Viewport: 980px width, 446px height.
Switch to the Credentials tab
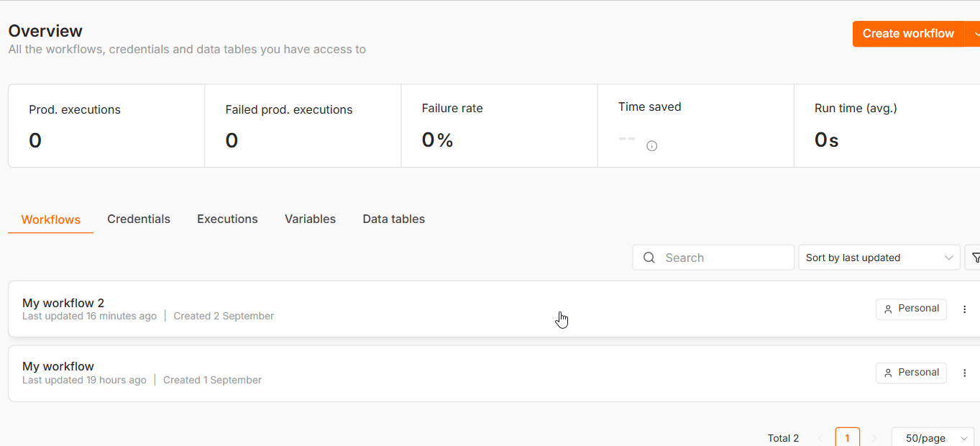[x=139, y=219]
